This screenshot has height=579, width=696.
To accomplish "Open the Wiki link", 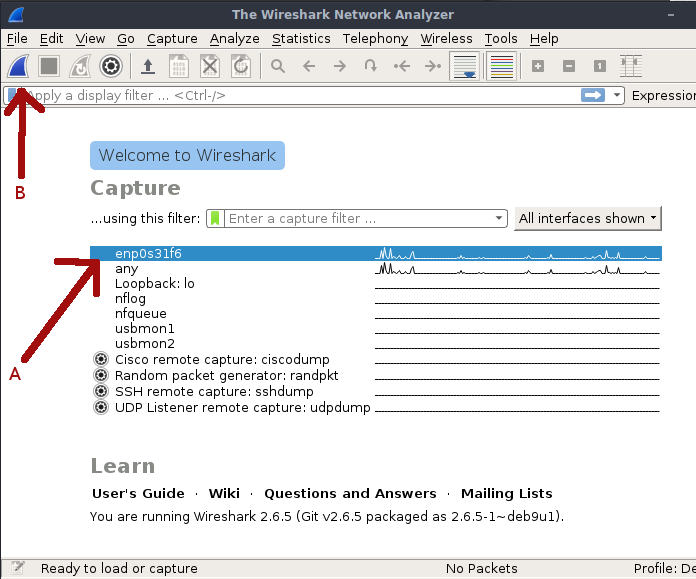I will click(224, 493).
